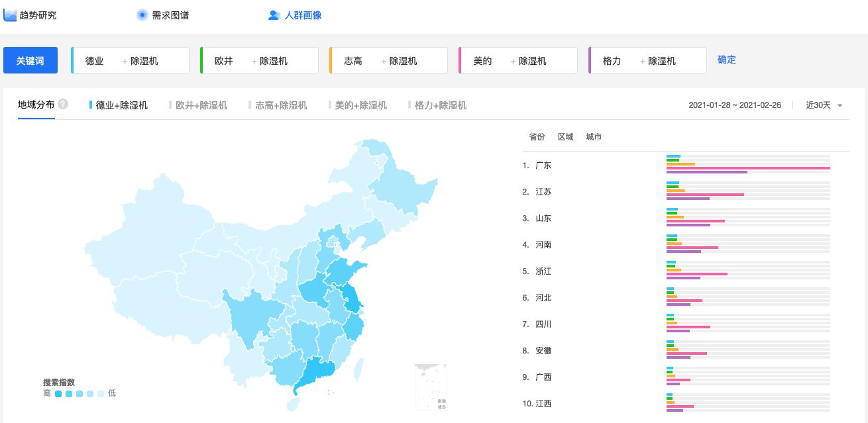The height and width of the screenshot is (423, 868).
Task: Toggle the 格力+除湿机 series visibility
Action: click(437, 105)
